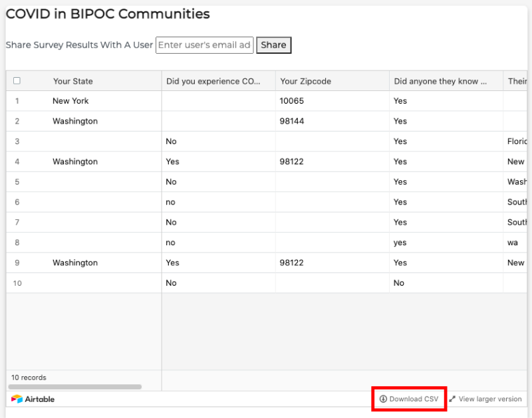Image resolution: width=532 pixels, height=418 pixels.
Task: Click the View larger version expand icon
Action: [x=452, y=399]
